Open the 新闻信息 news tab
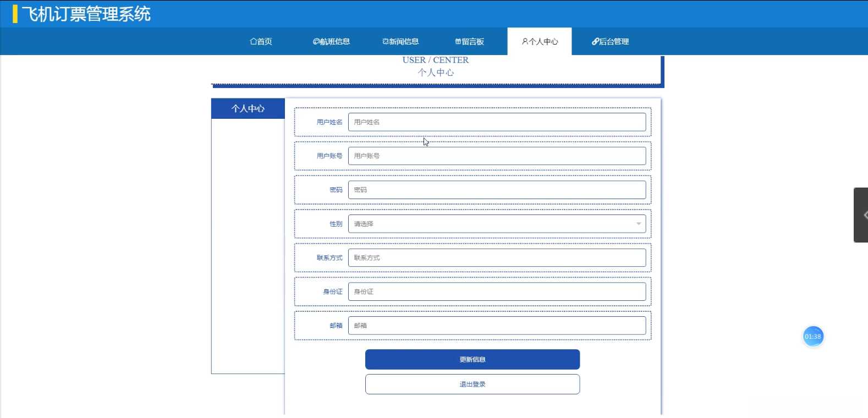868x418 pixels. (x=400, y=41)
